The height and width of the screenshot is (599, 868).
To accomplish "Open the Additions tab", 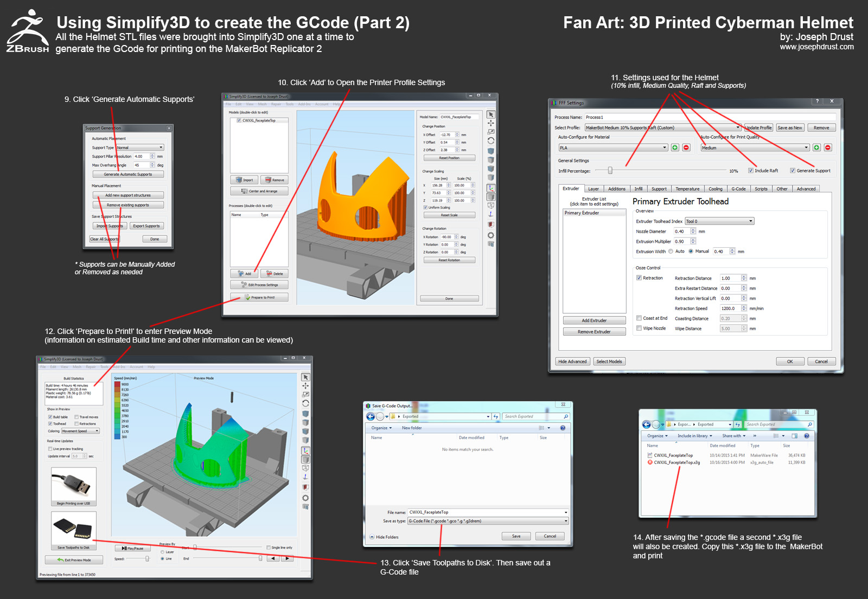I will [617, 189].
